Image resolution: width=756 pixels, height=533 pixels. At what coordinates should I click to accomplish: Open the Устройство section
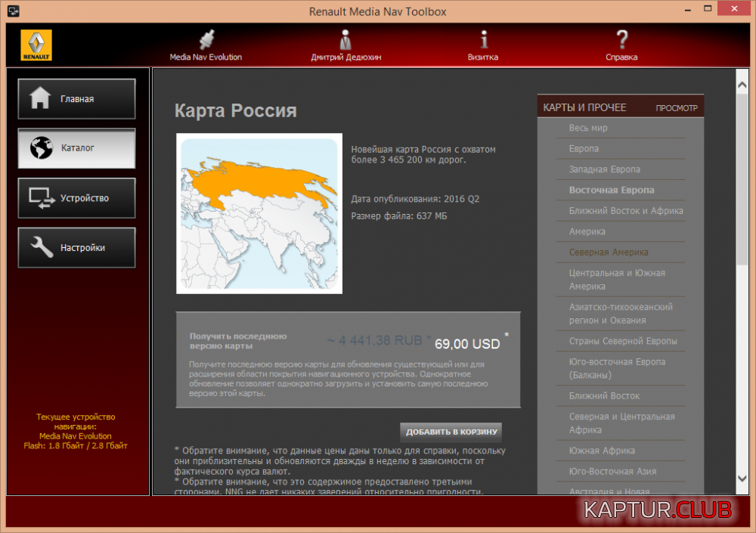[76, 198]
